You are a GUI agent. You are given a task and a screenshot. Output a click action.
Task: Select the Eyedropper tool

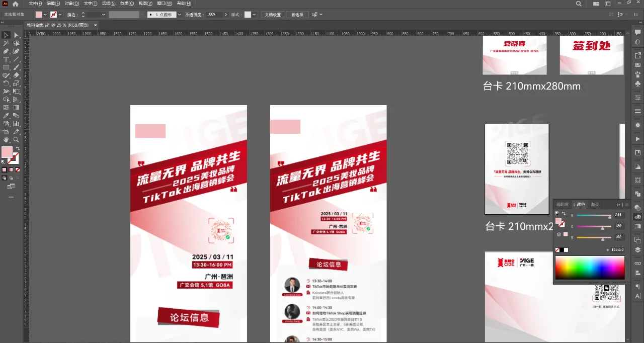6,116
